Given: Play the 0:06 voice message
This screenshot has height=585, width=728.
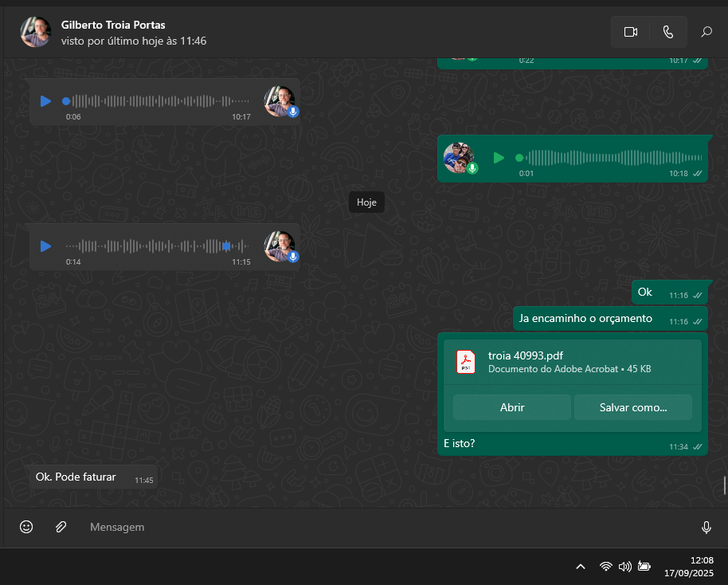Looking at the screenshot, I should coord(46,101).
